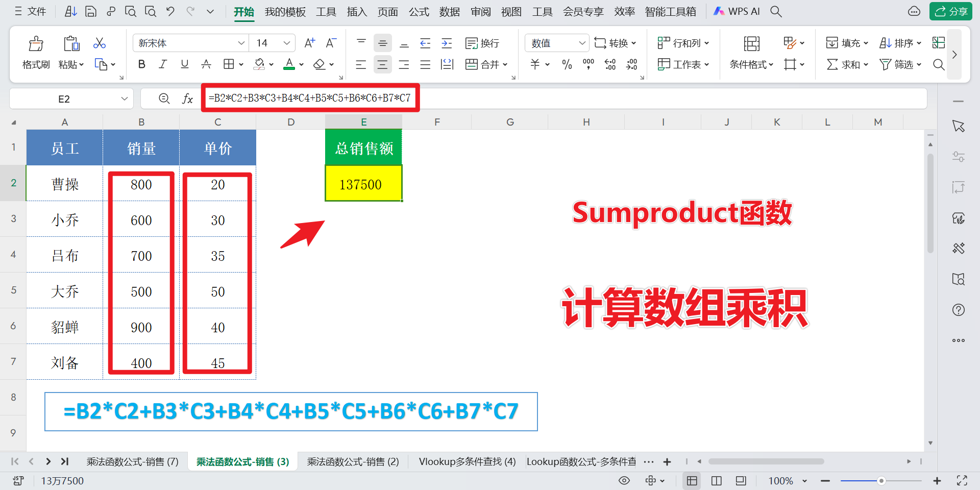Click the Wrap Text (换行) button
Image resolution: width=980 pixels, height=490 pixels.
click(x=482, y=43)
